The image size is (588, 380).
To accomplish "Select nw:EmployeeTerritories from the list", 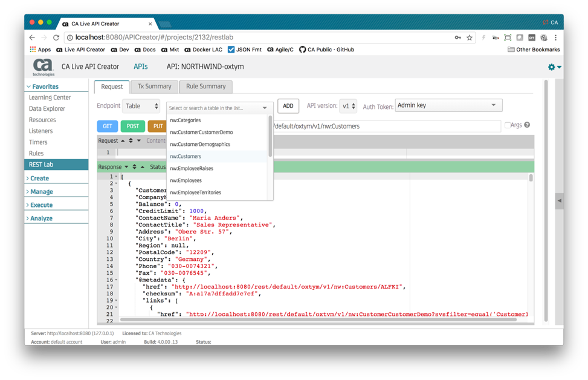I will [x=218, y=192].
